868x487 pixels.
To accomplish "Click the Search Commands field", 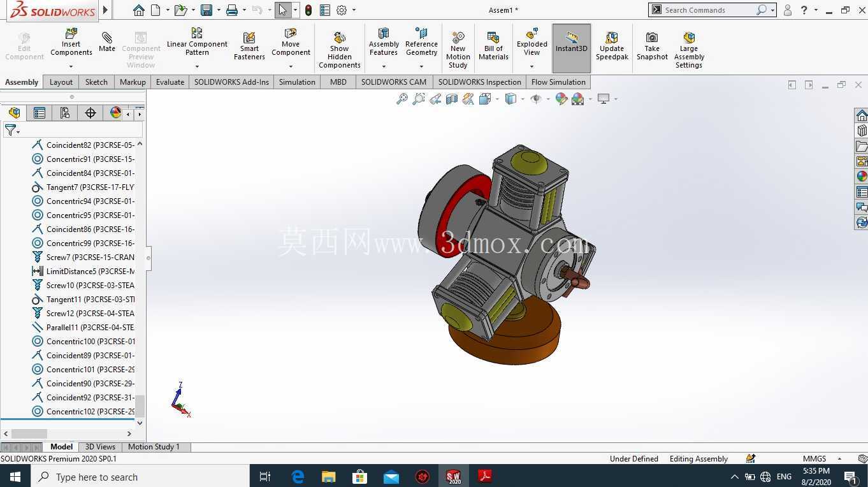I will coord(708,10).
